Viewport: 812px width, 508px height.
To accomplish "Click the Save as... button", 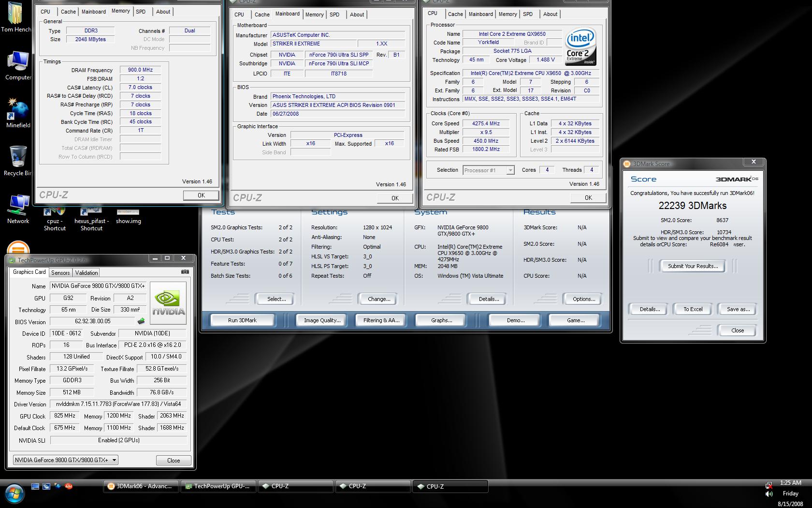I will coord(738,309).
